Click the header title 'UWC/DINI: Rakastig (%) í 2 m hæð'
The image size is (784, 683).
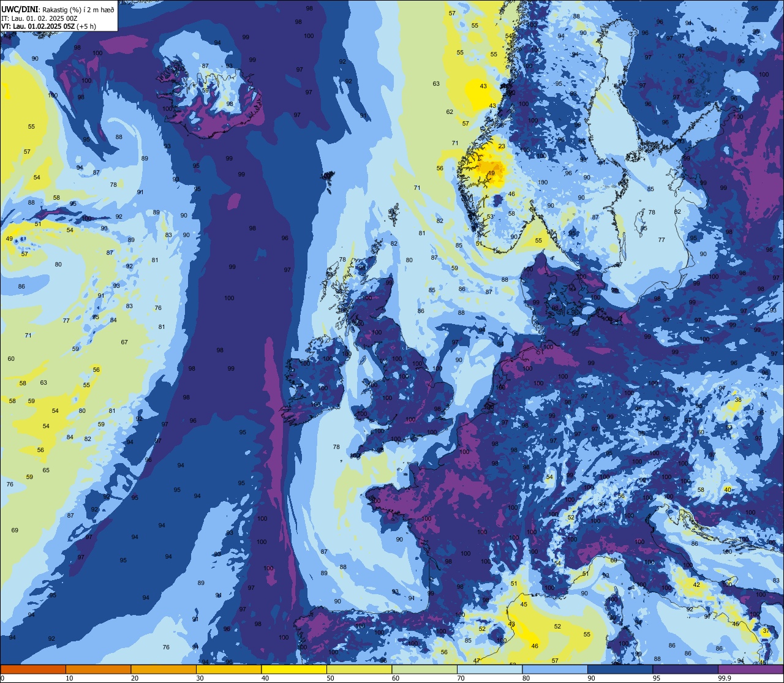58,10
